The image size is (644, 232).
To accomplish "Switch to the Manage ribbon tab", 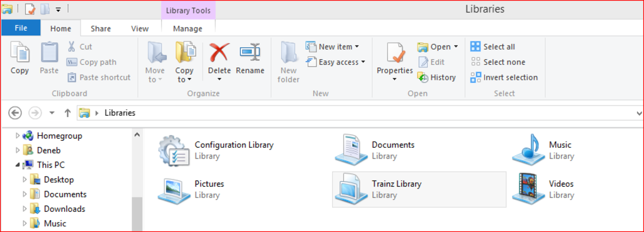I will pyautogui.click(x=187, y=28).
